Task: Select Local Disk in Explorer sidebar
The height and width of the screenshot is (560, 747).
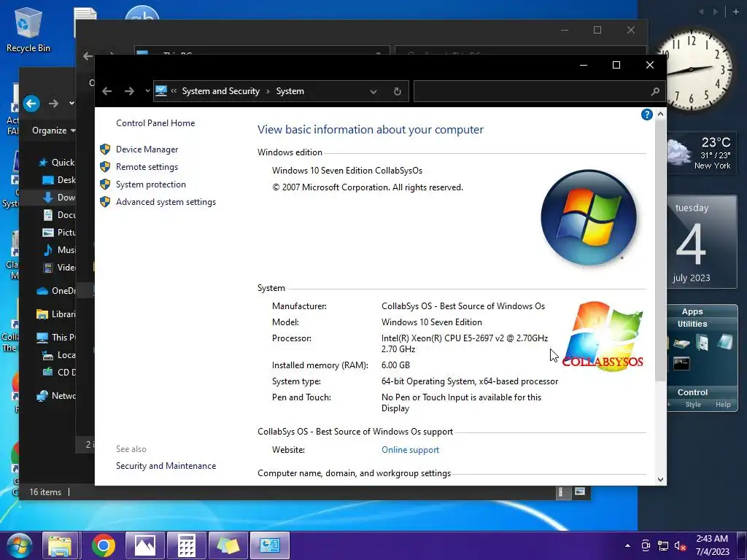Action: [x=59, y=355]
